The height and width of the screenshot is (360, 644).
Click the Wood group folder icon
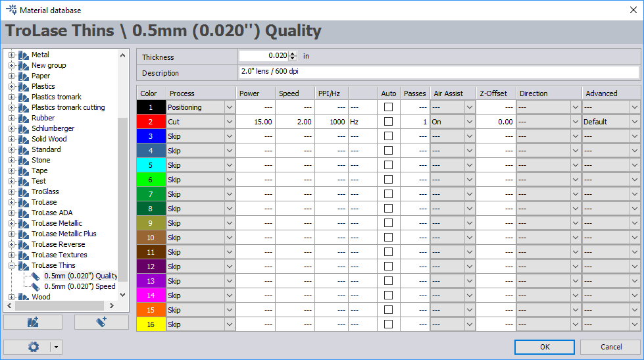[x=24, y=297]
